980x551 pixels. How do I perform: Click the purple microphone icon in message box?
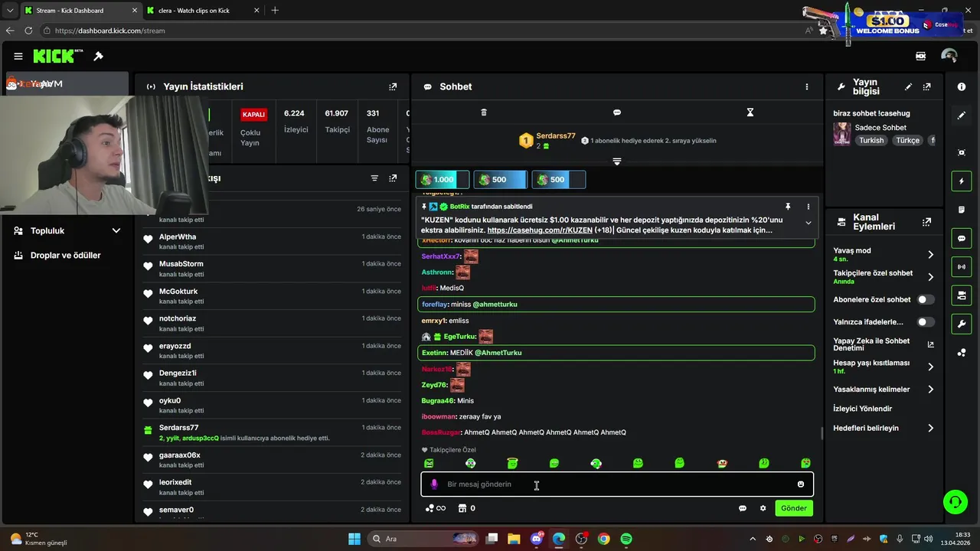[x=434, y=484]
